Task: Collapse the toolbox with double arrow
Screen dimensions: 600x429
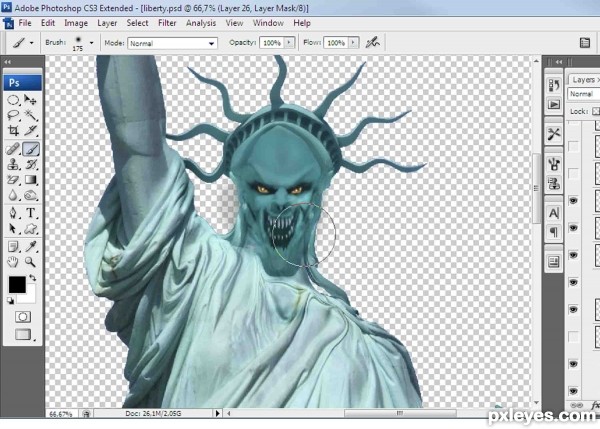Action: pyautogui.click(x=7, y=62)
